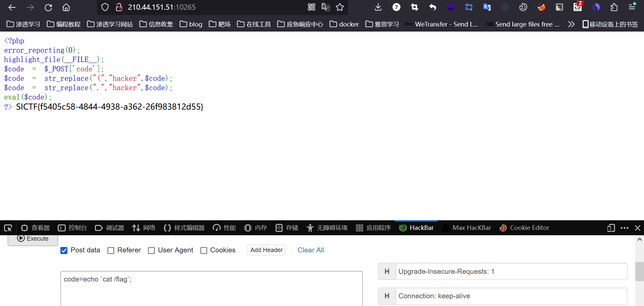Click the red fox extension icon
Screen dimensions: 644x306
[x=541, y=7]
